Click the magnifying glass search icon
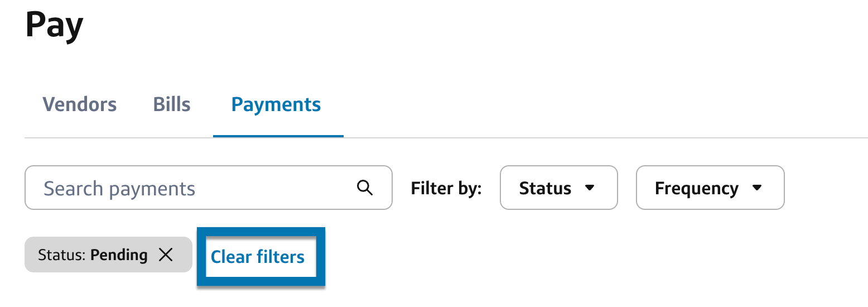 click(x=365, y=188)
